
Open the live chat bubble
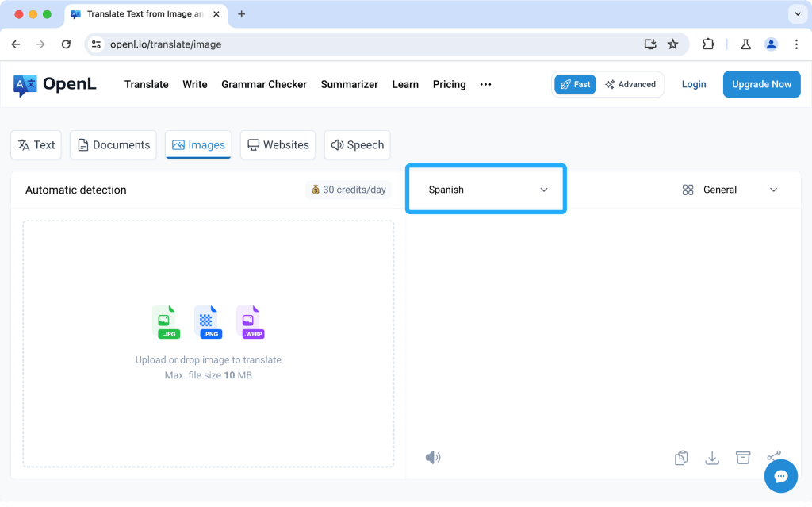click(780, 476)
